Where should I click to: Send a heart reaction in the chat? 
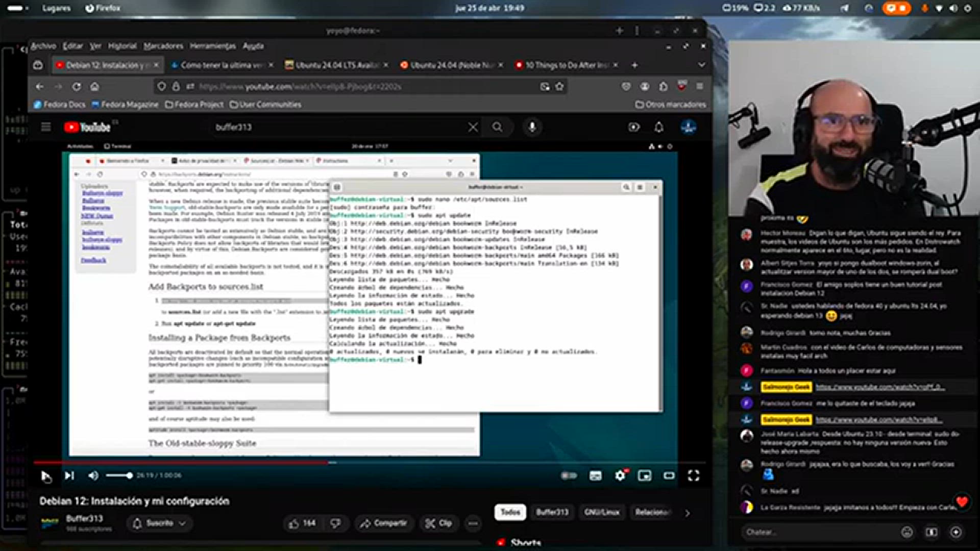coord(962,502)
